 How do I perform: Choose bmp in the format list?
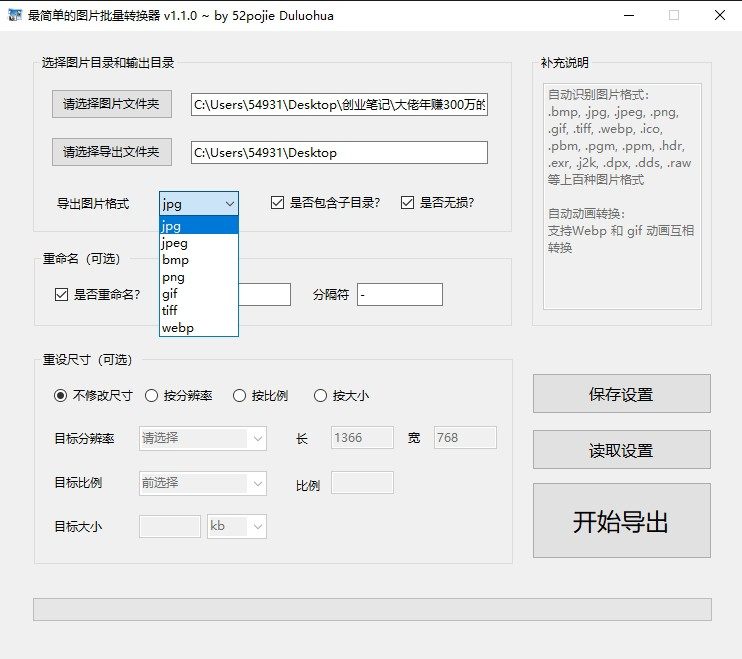click(199, 260)
